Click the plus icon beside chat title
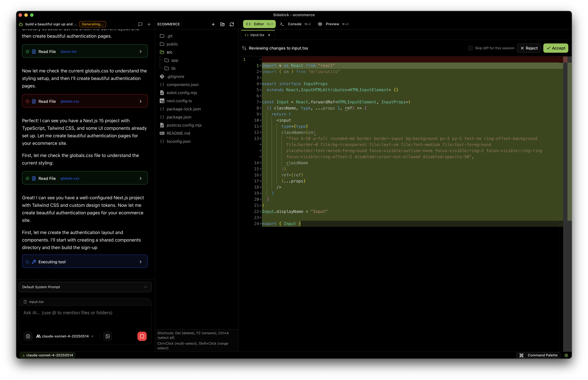This screenshot has width=588, height=380. pos(149,24)
